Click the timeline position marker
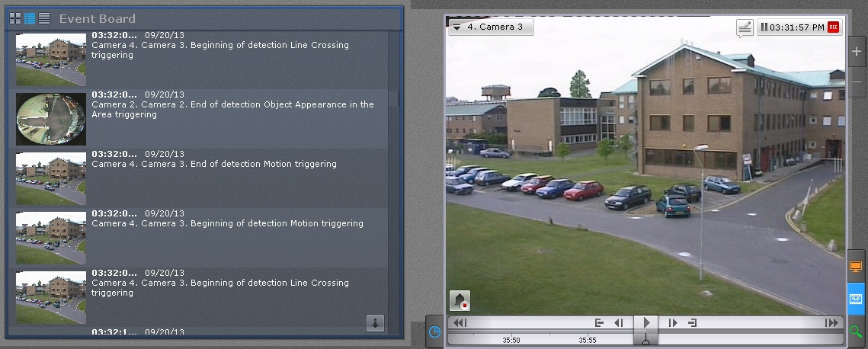This screenshot has height=349, width=868. pos(646,340)
